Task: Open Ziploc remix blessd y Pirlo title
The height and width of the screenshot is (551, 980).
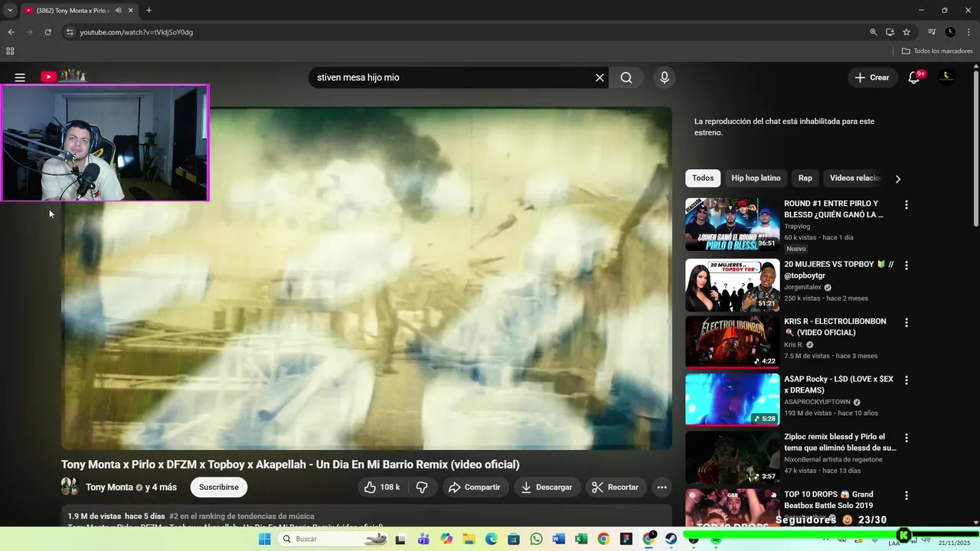Action: [840, 442]
